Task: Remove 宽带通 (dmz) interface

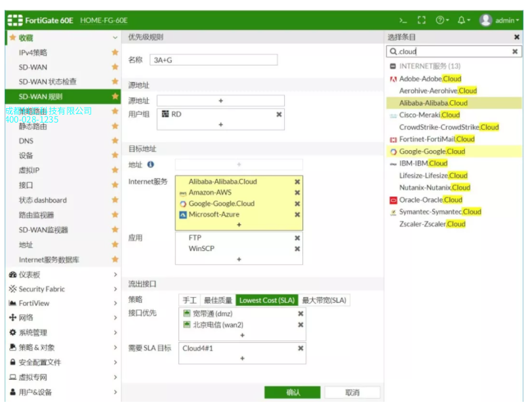Action: pyautogui.click(x=300, y=314)
